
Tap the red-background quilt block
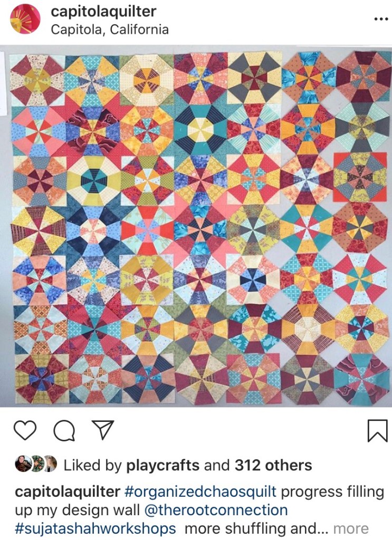click(360, 178)
